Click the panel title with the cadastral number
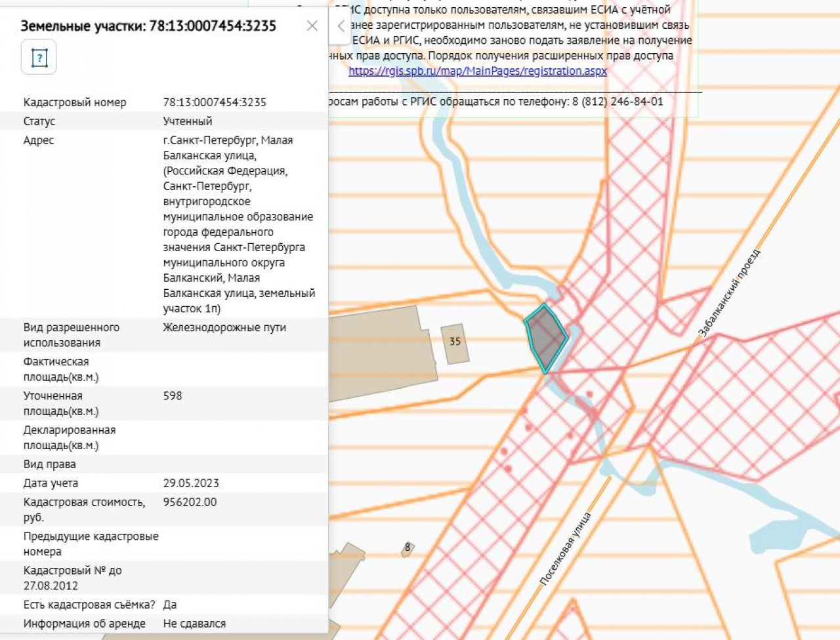 (x=148, y=26)
